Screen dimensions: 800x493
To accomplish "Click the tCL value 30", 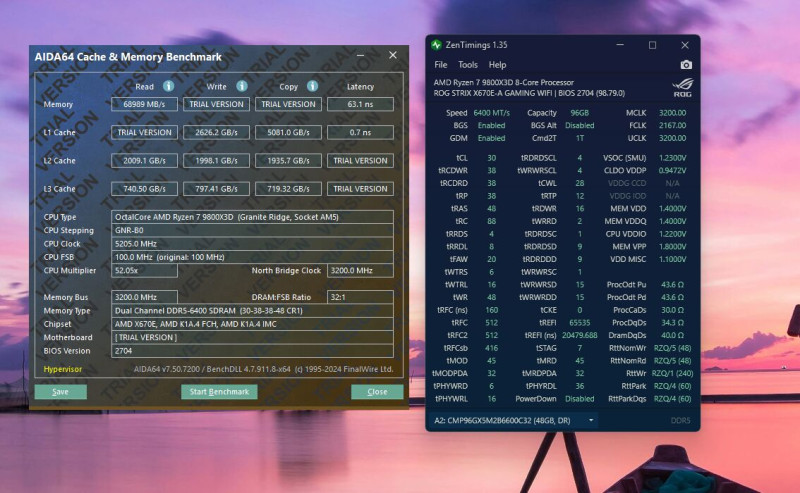I will point(491,158).
